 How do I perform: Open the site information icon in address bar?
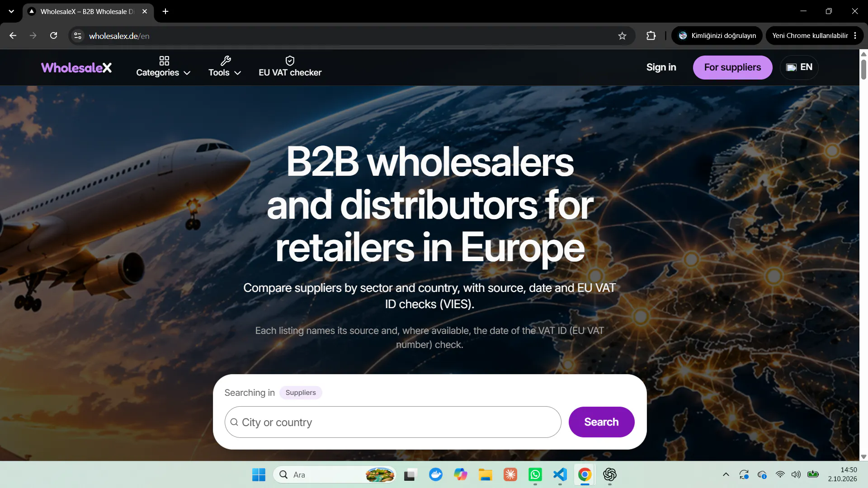78,36
